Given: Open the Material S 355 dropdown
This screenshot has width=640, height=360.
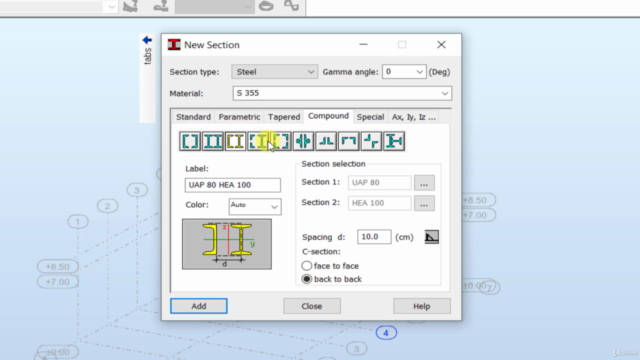Looking at the screenshot, I should point(342,93).
